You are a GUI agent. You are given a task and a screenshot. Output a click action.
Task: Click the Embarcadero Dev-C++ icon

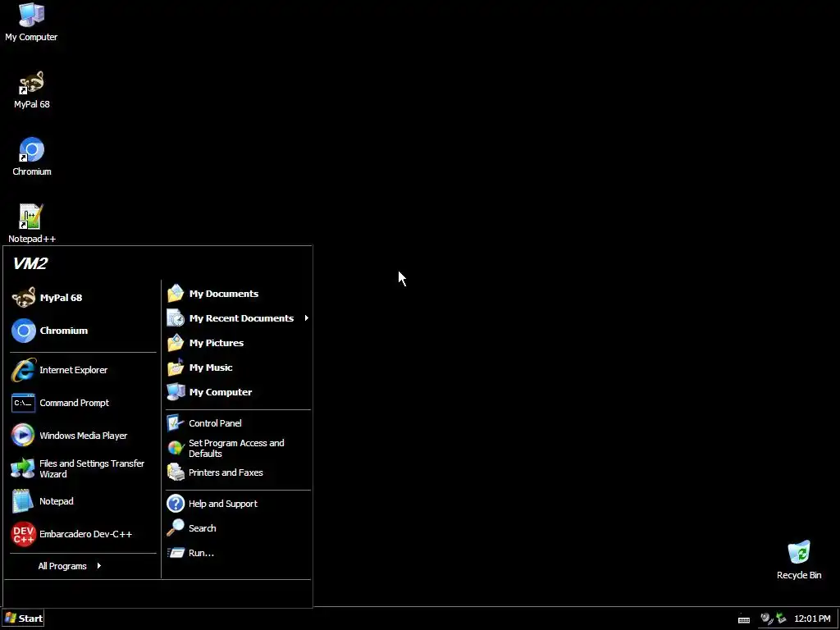[23, 534]
